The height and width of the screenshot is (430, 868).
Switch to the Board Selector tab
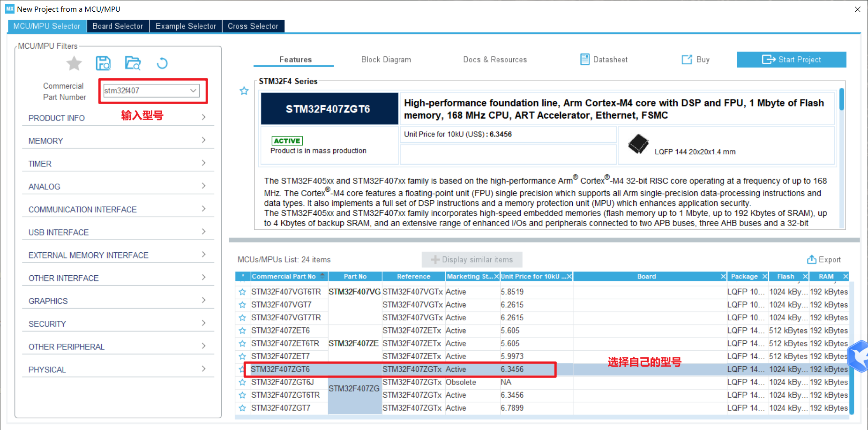tap(118, 26)
